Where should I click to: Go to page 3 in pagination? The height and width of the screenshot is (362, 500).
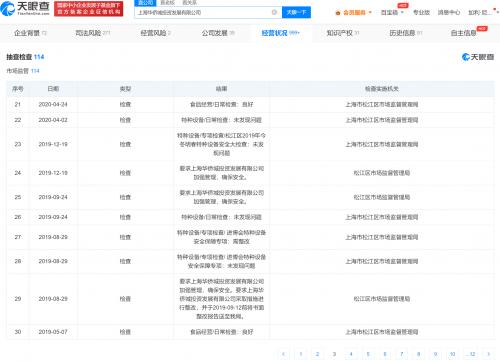[334, 354]
